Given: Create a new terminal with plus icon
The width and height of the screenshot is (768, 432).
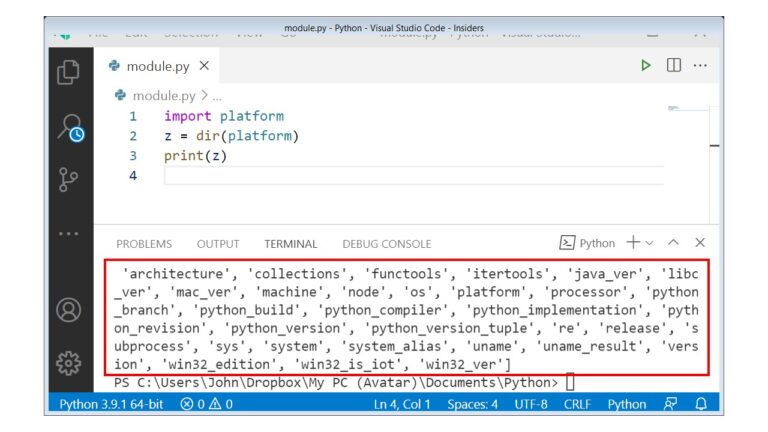Looking at the screenshot, I should [x=633, y=242].
